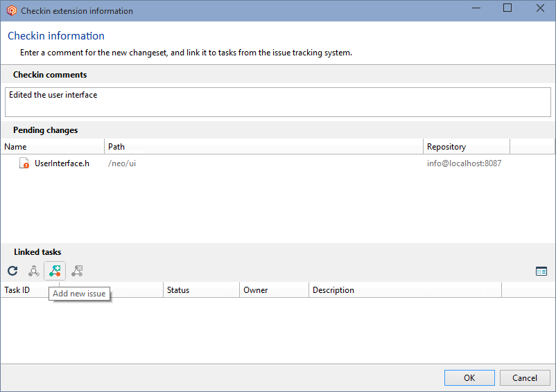
Task: Sort by Repository column header
Action: (467, 147)
